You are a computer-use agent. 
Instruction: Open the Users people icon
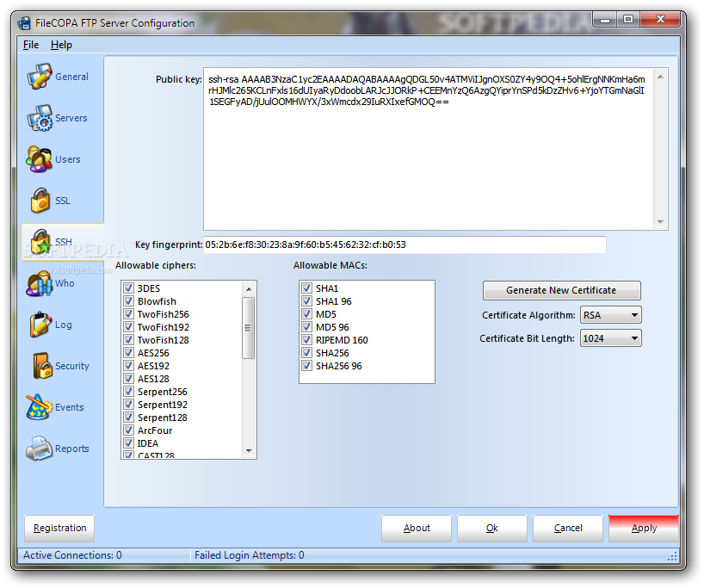39,159
